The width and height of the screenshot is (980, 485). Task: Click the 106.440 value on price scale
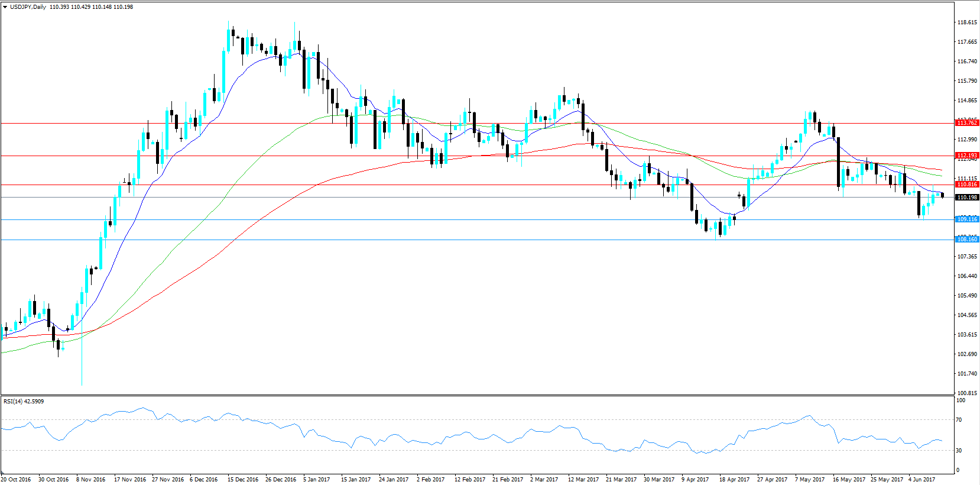pyautogui.click(x=967, y=276)
